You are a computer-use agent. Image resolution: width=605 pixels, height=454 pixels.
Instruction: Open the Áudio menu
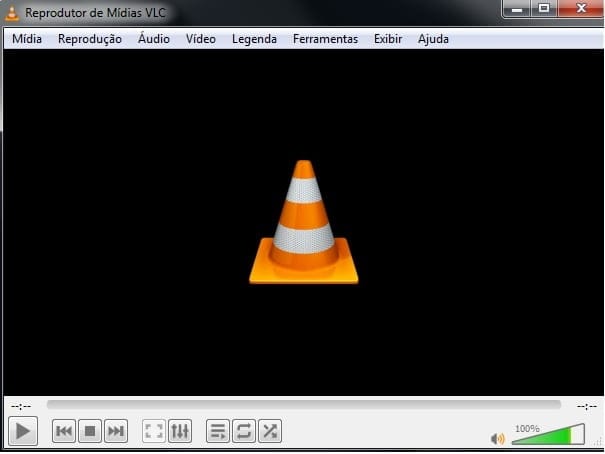(154, 39)
